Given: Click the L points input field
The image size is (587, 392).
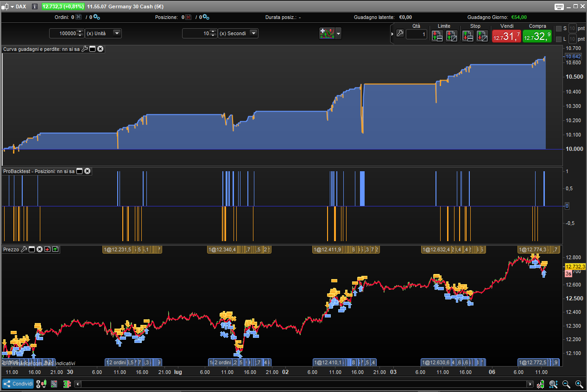Looking at the screenshot, I should 573,39.
